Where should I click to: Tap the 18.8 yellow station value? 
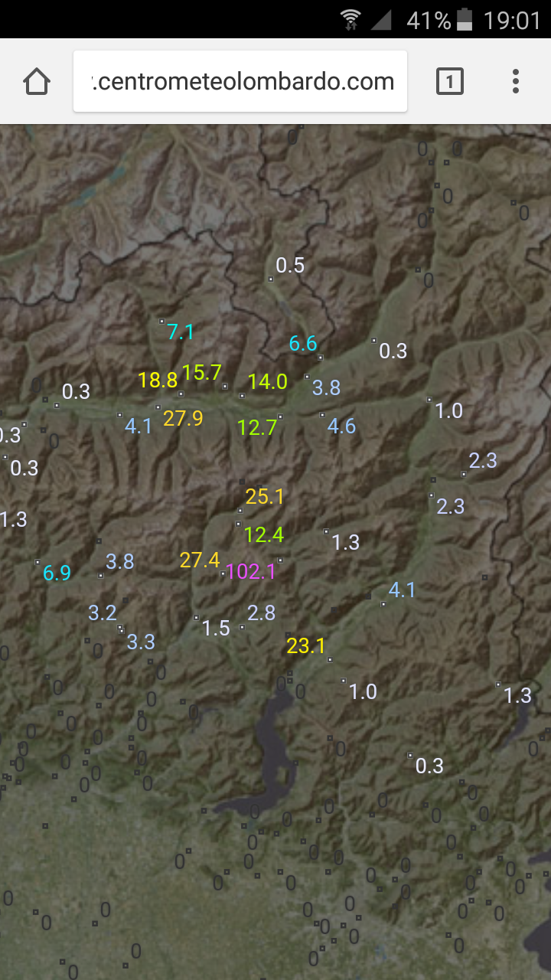coord(158,380)
